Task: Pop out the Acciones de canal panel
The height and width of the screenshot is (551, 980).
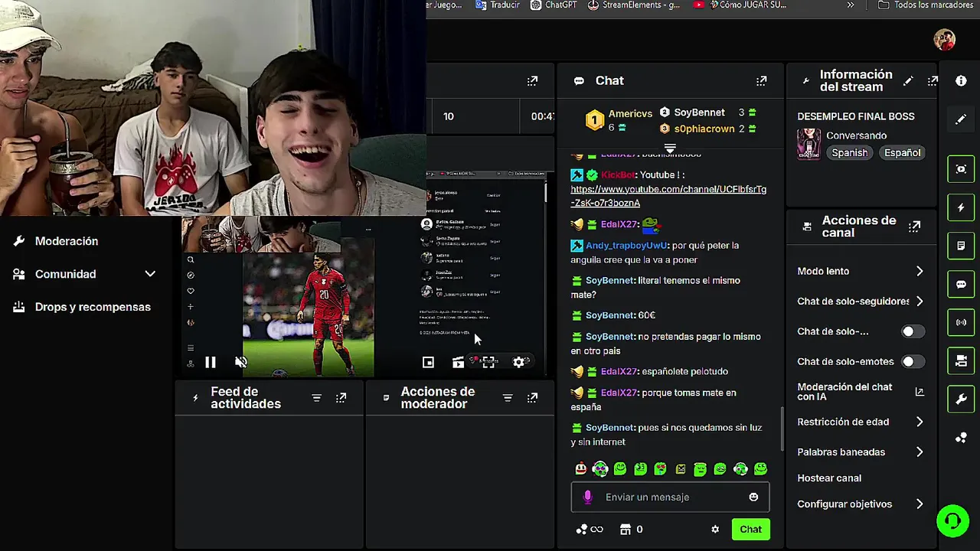Action: coord(914,227)
